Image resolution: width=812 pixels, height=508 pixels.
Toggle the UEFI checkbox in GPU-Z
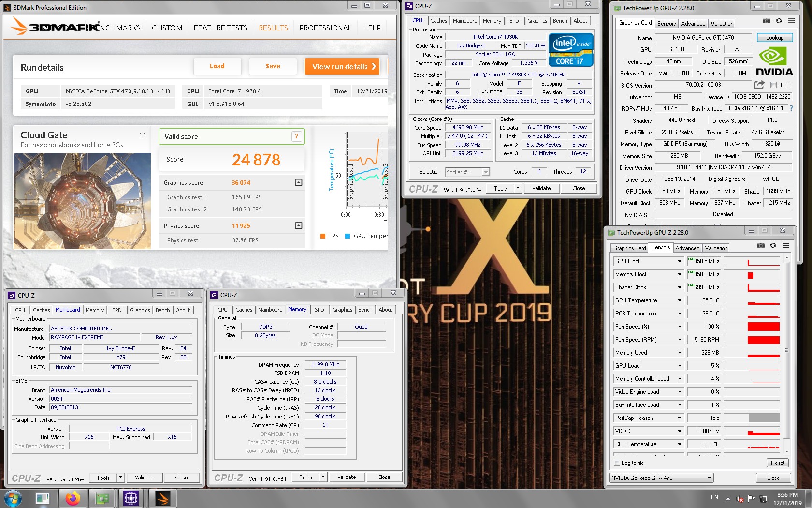click(x=773, y=85)
